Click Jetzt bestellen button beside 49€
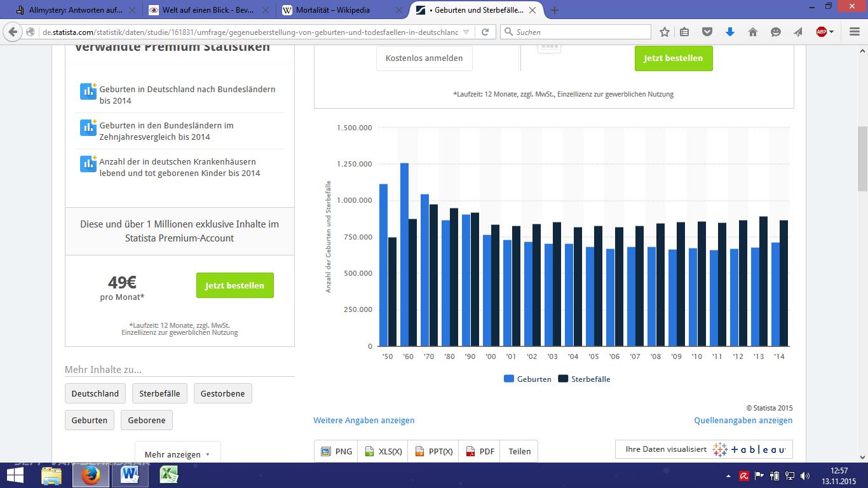Image resolution: width=868 pixels, height=488 pixels. coord(234,285)
